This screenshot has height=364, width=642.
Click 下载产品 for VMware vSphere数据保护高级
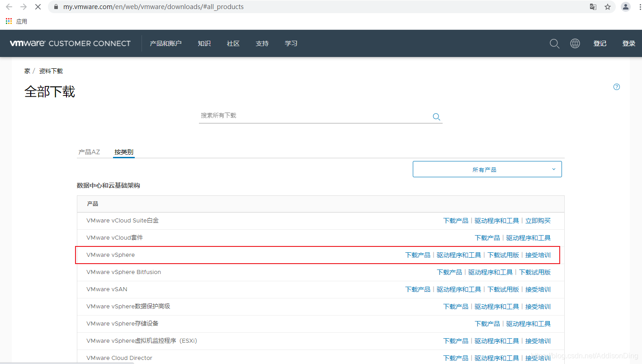(456, 307)
